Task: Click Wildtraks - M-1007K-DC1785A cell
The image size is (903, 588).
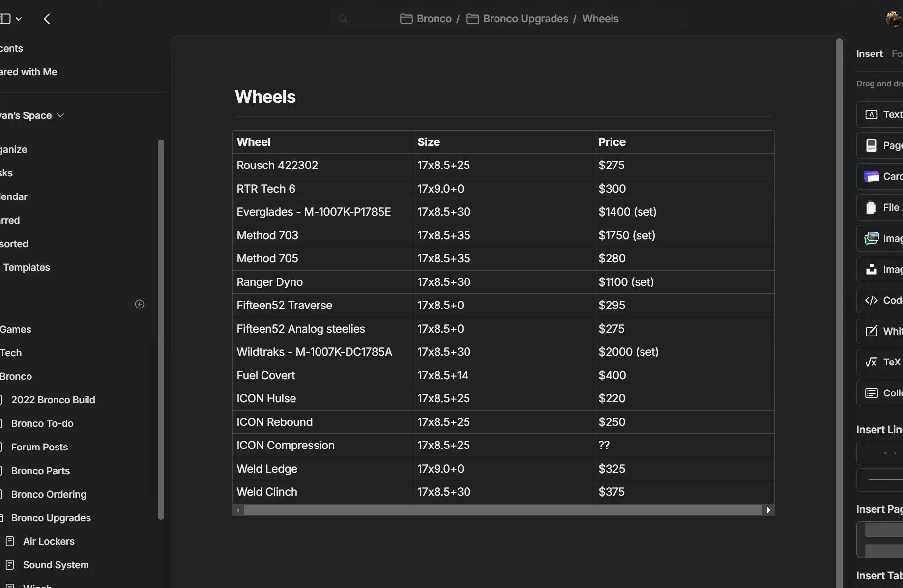Action: click(x=322, y=352)
